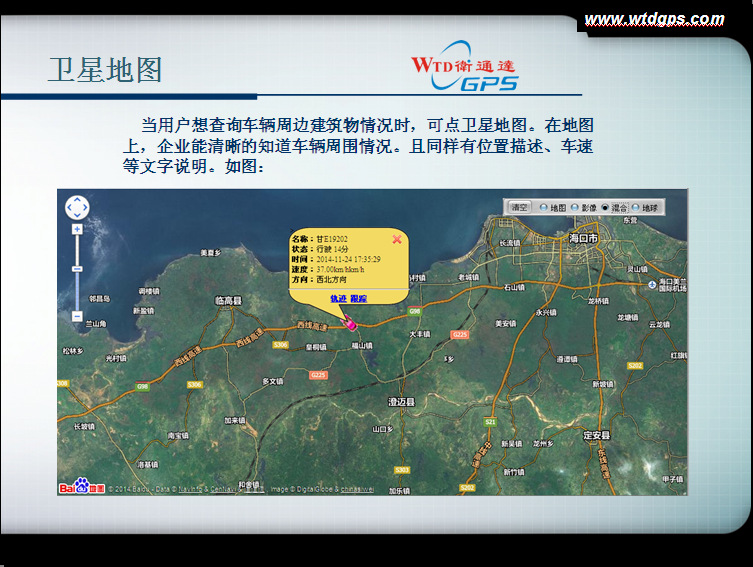The image size is (753, 567).
Task: Zoom out with the minus button
Action: coord(77,316)
